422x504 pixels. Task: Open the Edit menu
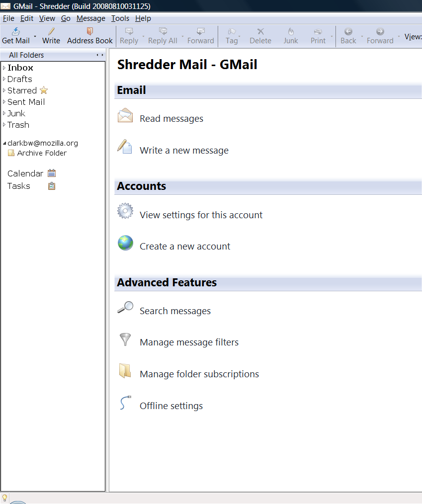point(27,18)
